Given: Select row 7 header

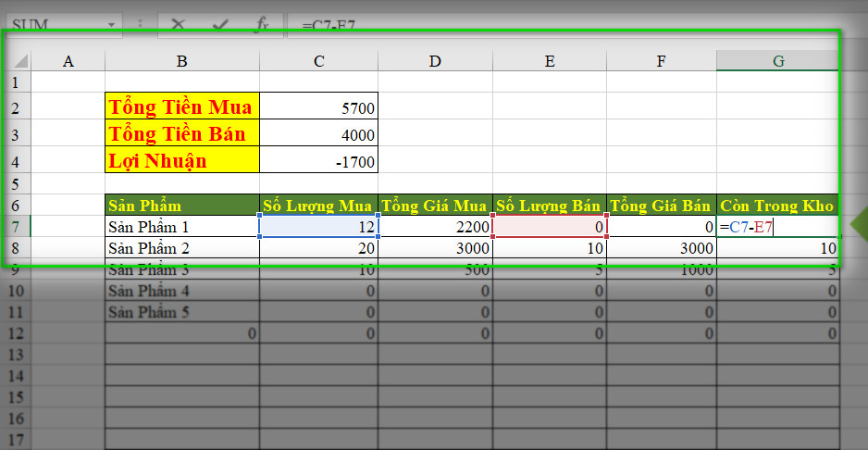Looking at the screenshot, I should click(x=16, y=227).
